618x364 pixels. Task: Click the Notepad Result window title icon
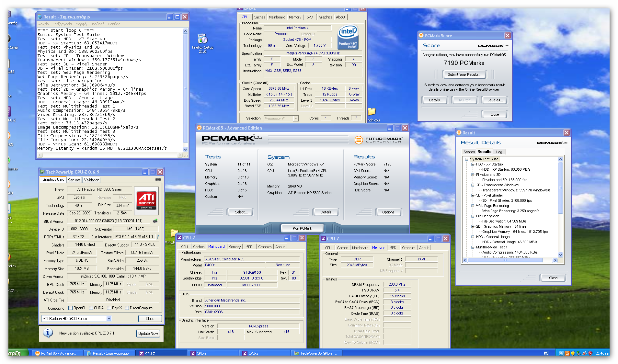40,17
